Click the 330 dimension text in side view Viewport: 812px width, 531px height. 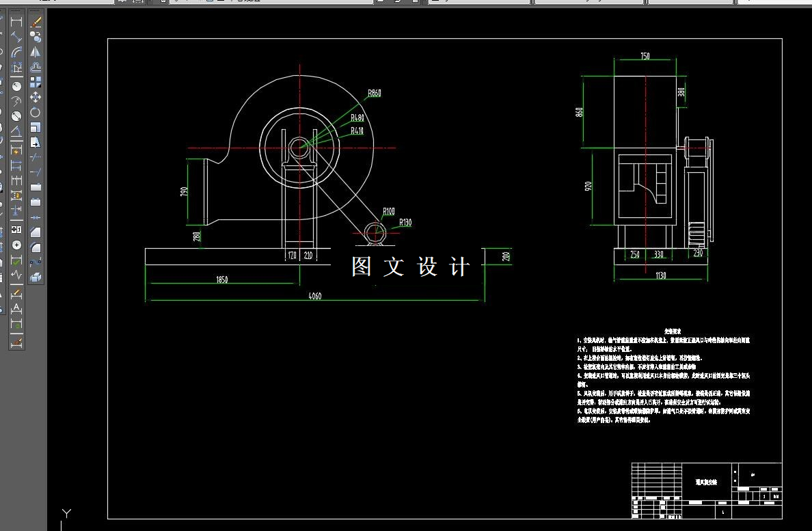[x=659, y=255]
